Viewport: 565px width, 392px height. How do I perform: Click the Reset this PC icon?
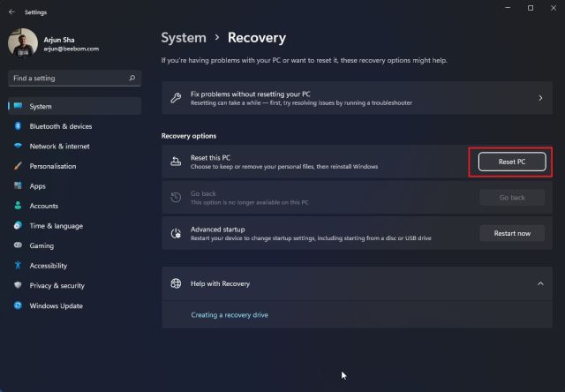tap(176, 162)
